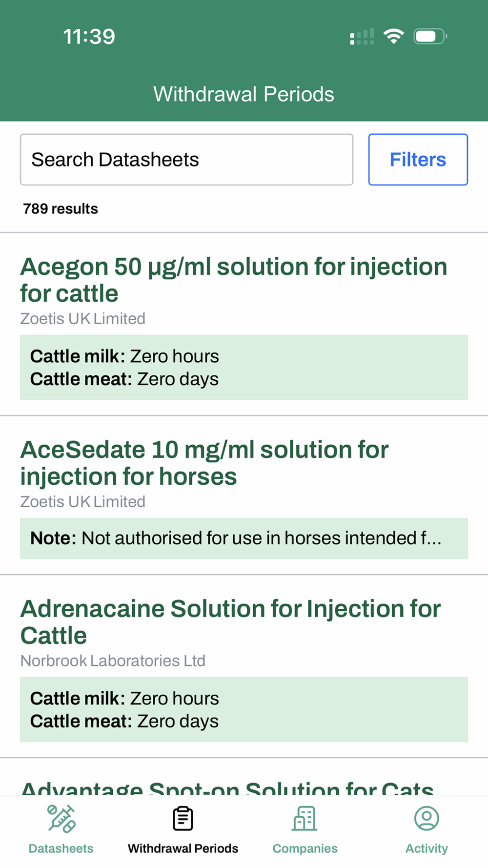Open AceSedate 10 mg/ml solution entry
The height and width of the screenshot is (868, 488).
point(204,463)
